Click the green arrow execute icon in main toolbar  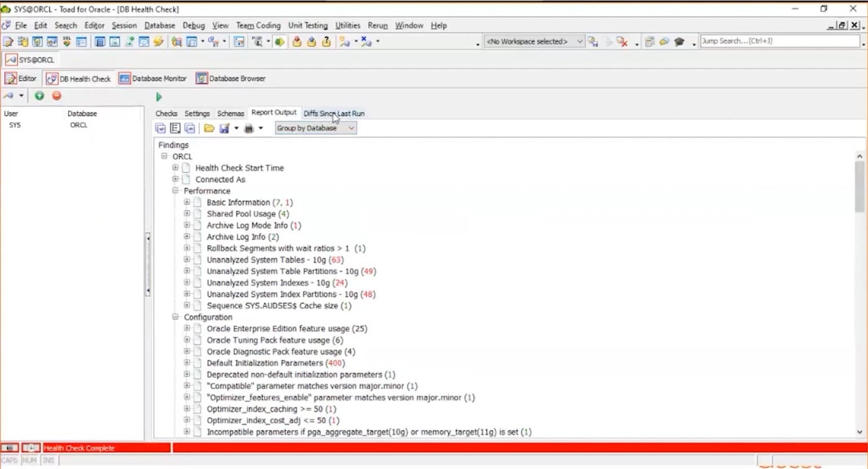280,42
